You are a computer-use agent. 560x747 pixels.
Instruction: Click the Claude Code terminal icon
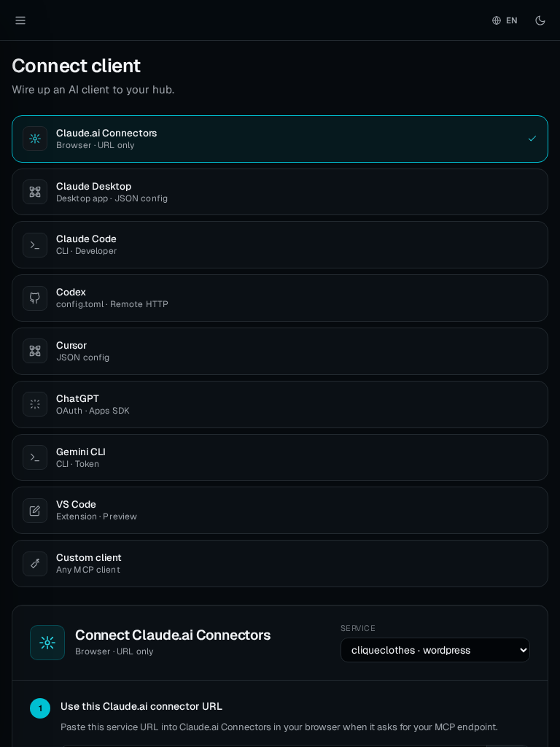35,245
